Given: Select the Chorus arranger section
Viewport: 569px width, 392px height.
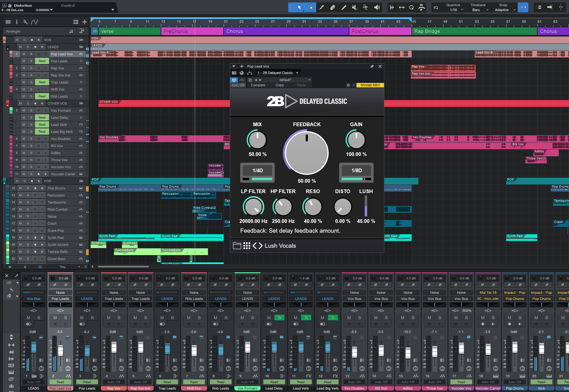Looking at the screenshot, I should (x=286, y=31).
